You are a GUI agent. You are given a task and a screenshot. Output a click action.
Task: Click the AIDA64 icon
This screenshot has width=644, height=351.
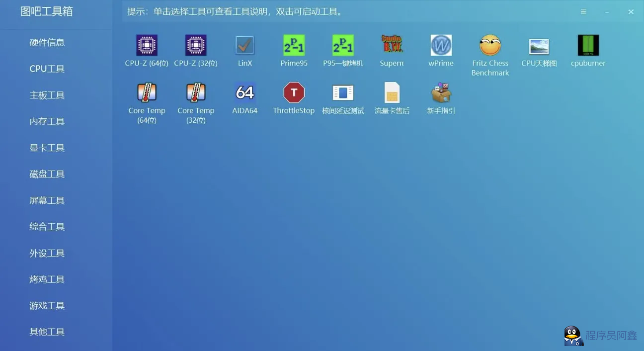(245, 93)
